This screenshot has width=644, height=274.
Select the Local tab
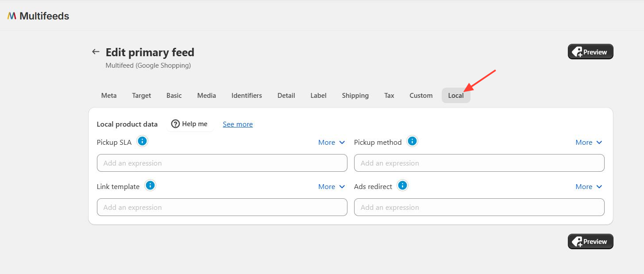point(456,96)
